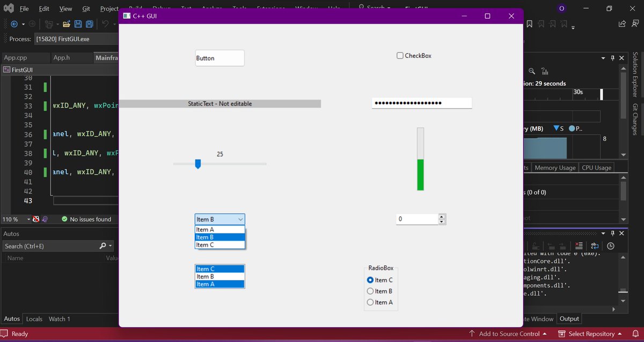The width and height of the screenshot is (644, 342).
Task: Click the Undo arrow icon
Action: (x=106, y=24)
